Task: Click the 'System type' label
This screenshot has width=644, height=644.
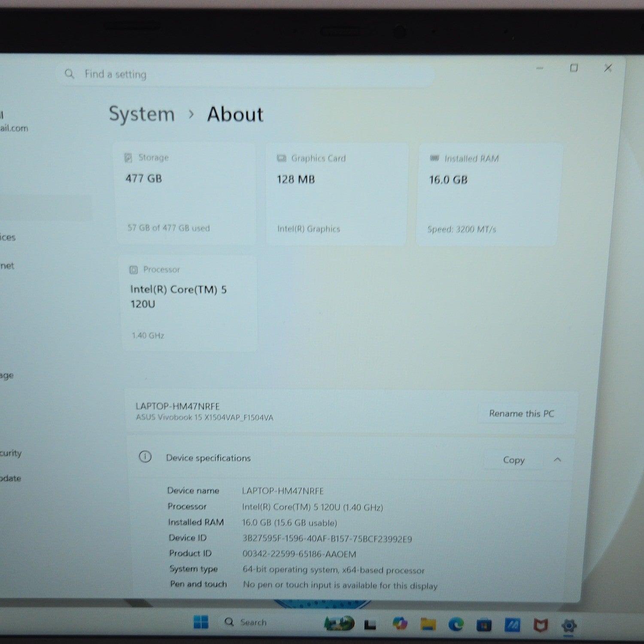Action: [x=194, y=569]
